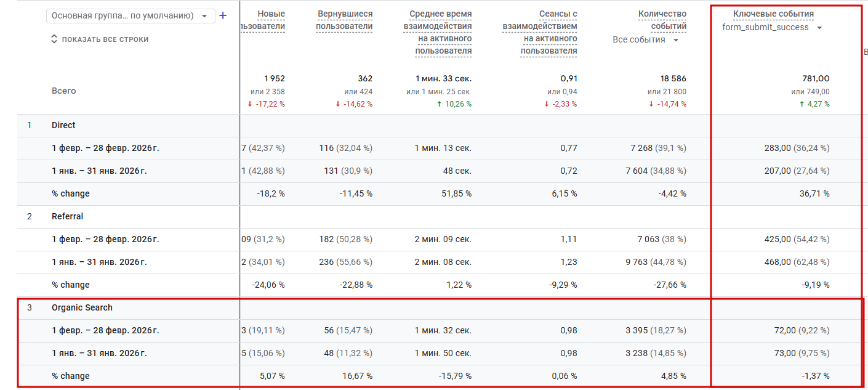This screenshot has height=390, width=868.
Task: Click the 'Новые пользователи' column header
Action: (266, 20)
